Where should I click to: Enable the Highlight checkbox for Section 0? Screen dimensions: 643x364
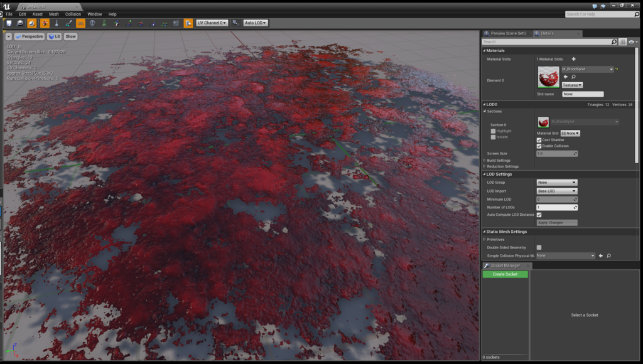(x=494, y=131)
